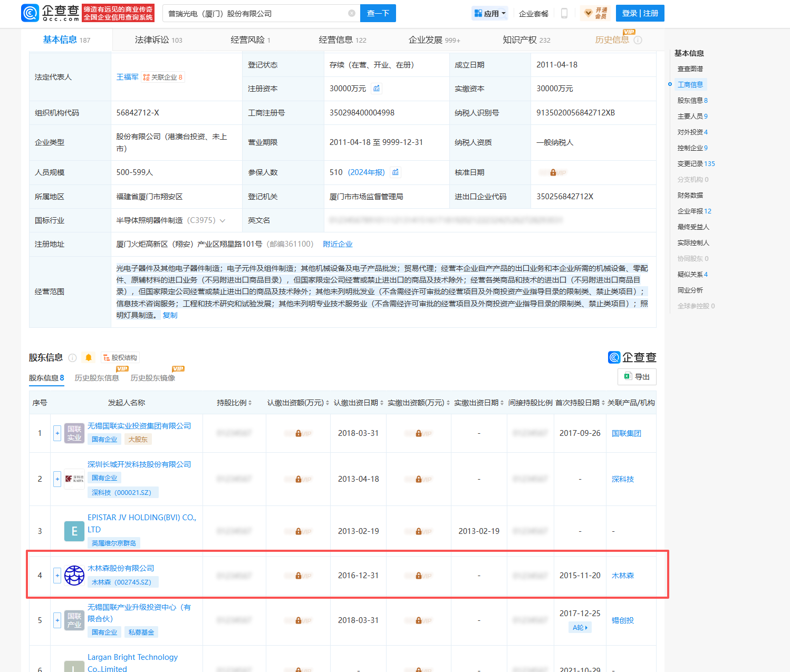Screen dimensions: 790x672
Task: Click the Qcc.com logo
Action: 50,13
